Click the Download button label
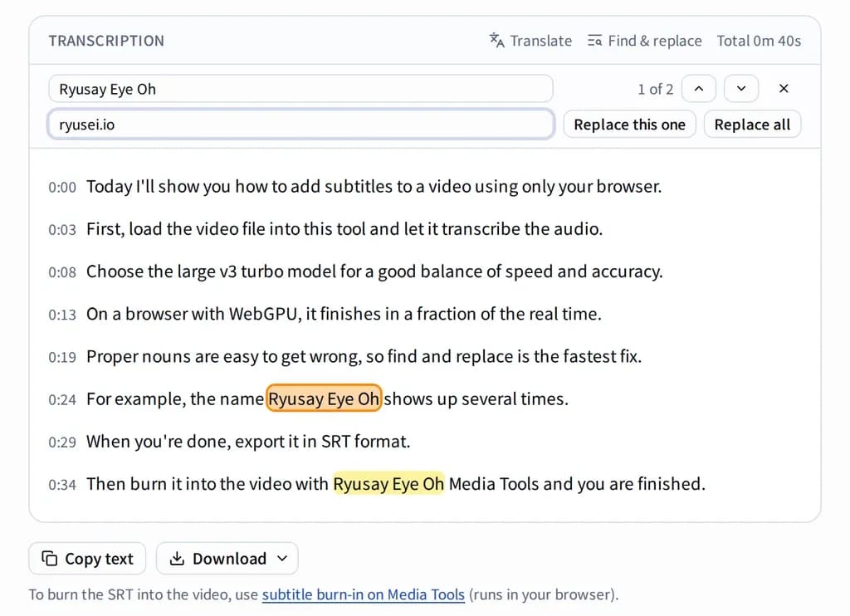This screenshot has height=616, width=850. (229, 559)
